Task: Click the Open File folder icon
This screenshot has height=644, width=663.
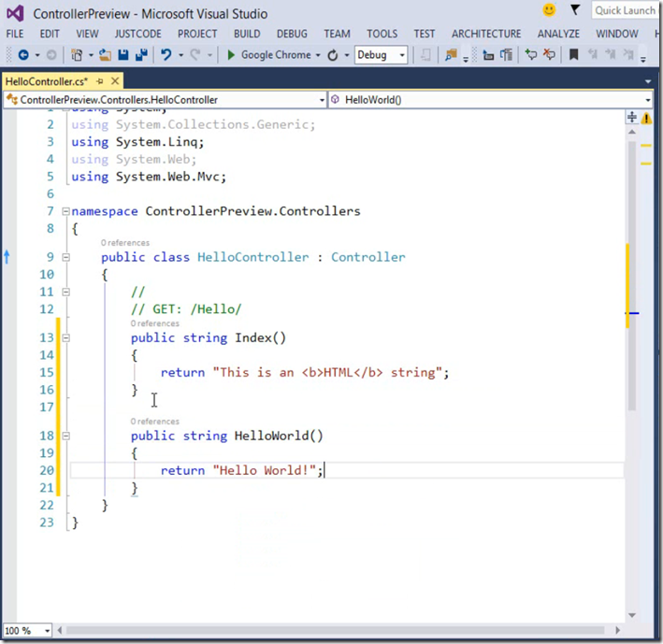Action: (x=105, y=55)
